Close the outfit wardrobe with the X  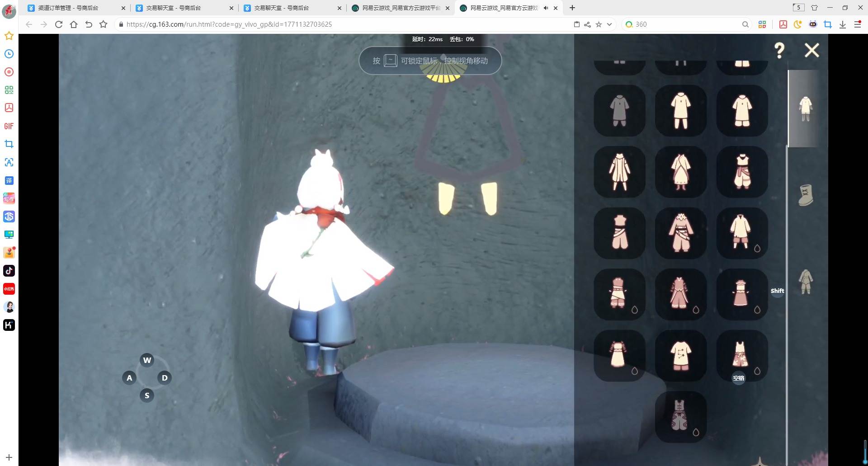[811, 50]
